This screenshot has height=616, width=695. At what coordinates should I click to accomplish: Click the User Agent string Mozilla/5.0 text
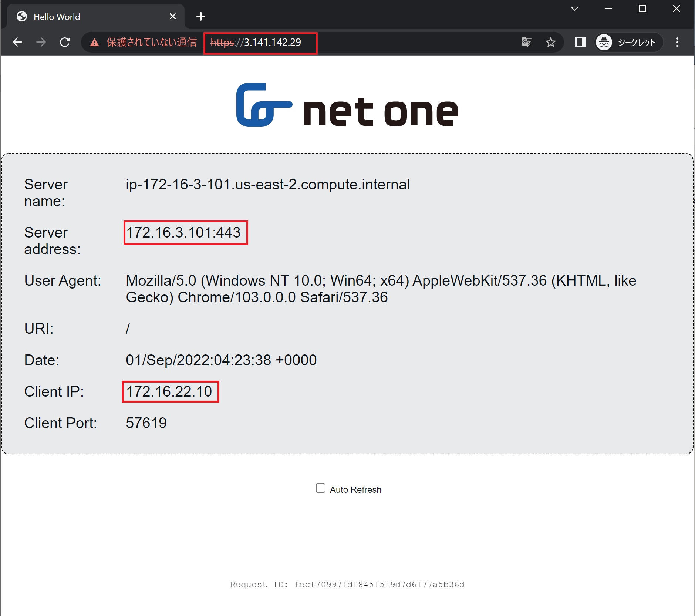click(x=381, y=289)
